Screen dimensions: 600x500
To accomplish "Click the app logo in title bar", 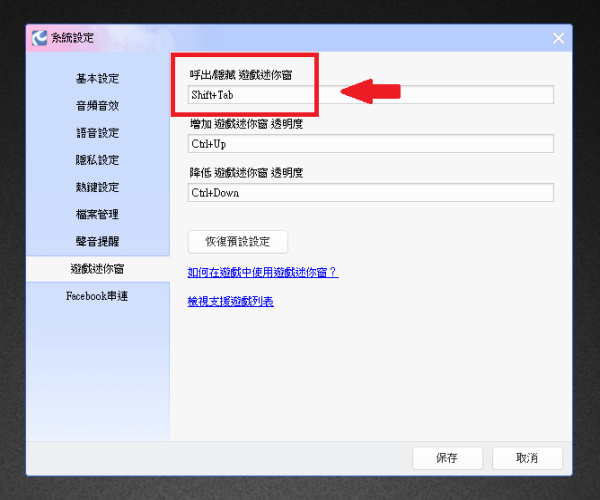I will click(39, 38).
